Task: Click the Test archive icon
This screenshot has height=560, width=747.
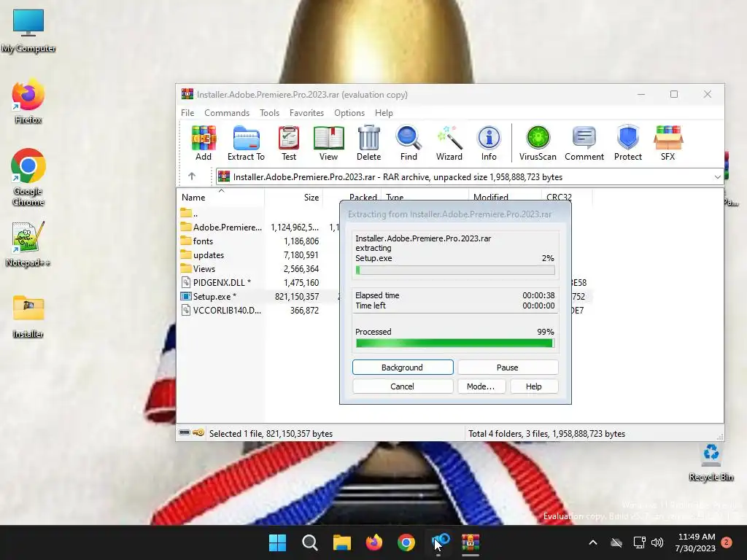Action: tap(289, 143)
